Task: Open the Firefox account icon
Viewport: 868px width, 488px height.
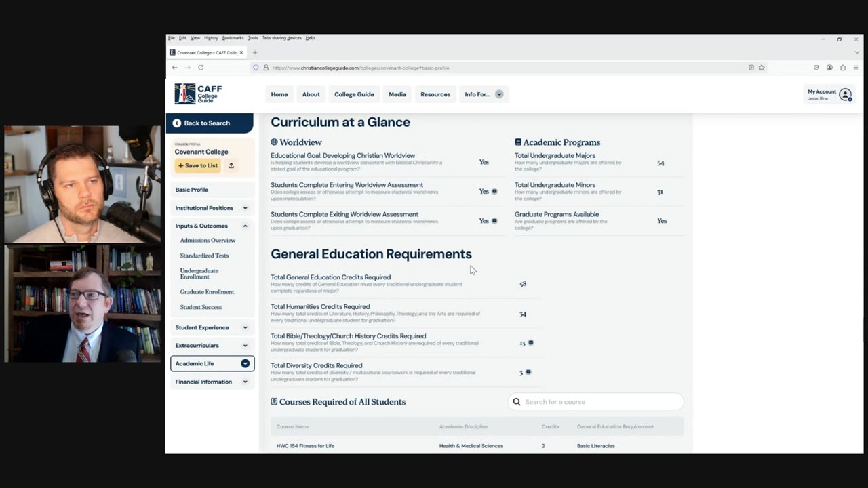Action: [x=829, y=68]
